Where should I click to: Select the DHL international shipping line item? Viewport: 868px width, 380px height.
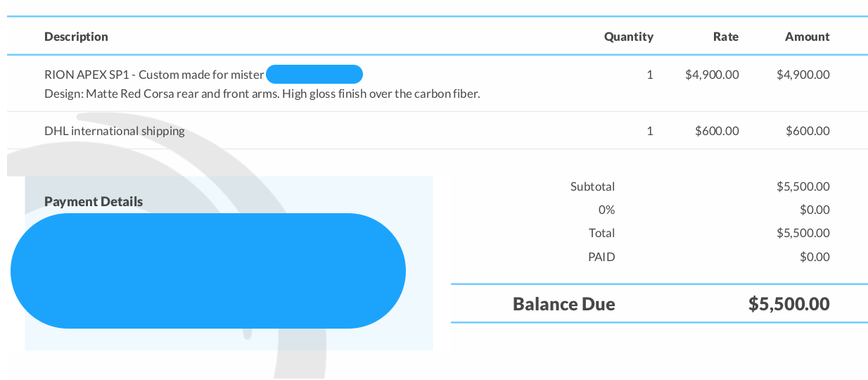(115, 131)
